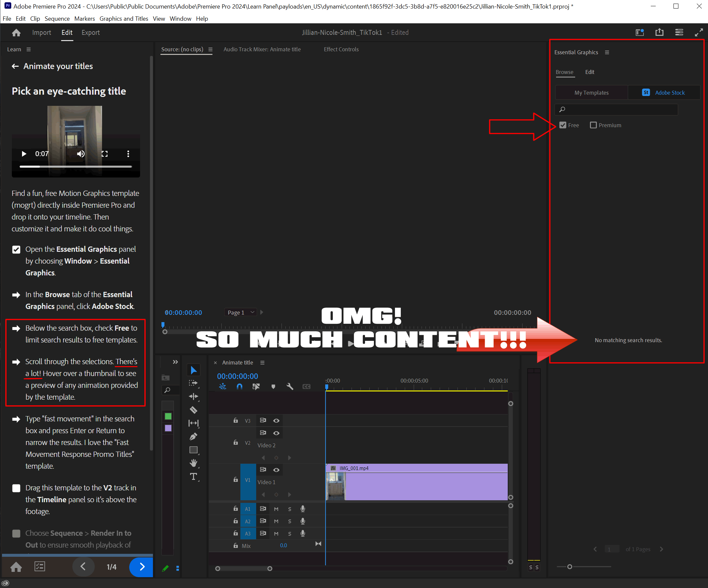708x588 pixels.
Task: Switch to Essential Graphics Edit tab
Action: (590, 72)
